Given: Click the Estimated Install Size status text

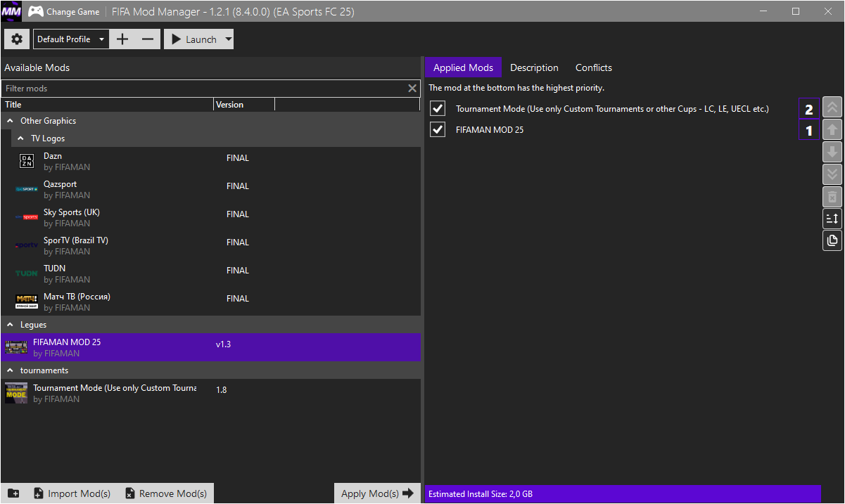Looking at the screenshot, I should (x=481, y=494).
